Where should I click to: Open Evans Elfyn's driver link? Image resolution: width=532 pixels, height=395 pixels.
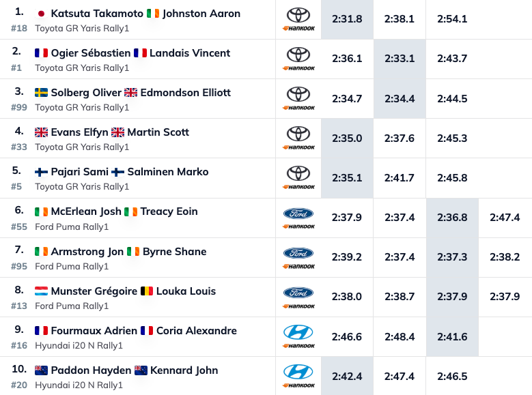point(79,132)
